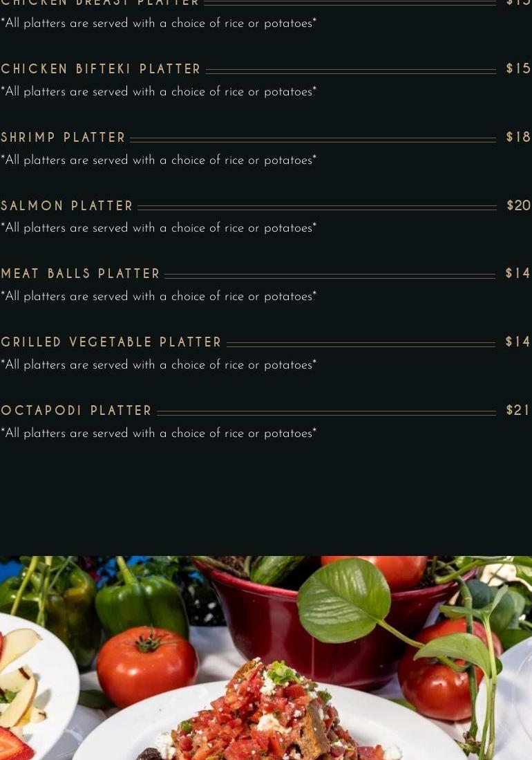Click the rice or potatoes note under Shrimp Platter
The width and height of the screenshot is (532, 760).
pos(158,160)
